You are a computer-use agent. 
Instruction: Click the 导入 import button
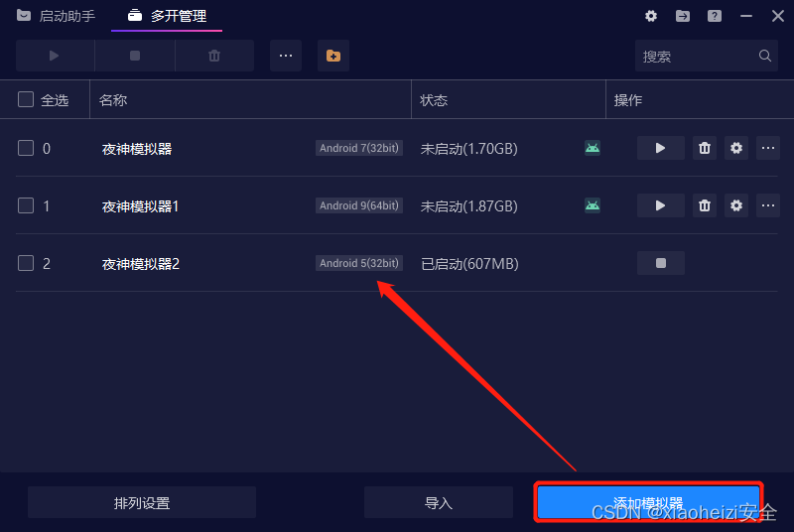click(439, 502)
